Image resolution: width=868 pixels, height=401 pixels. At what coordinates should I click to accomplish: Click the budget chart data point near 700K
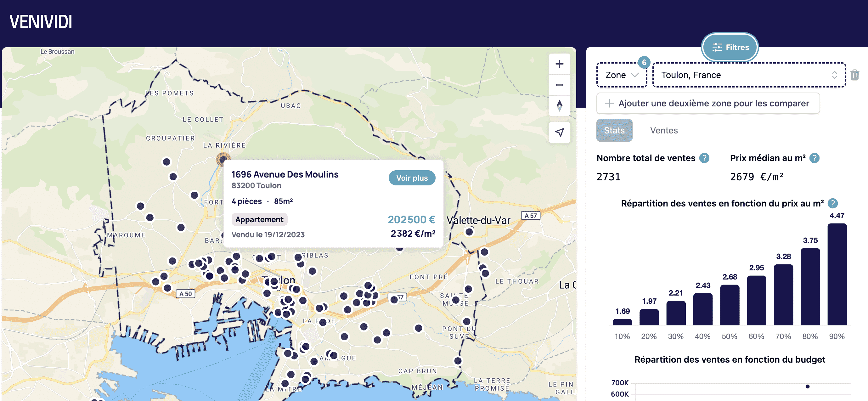807,387
